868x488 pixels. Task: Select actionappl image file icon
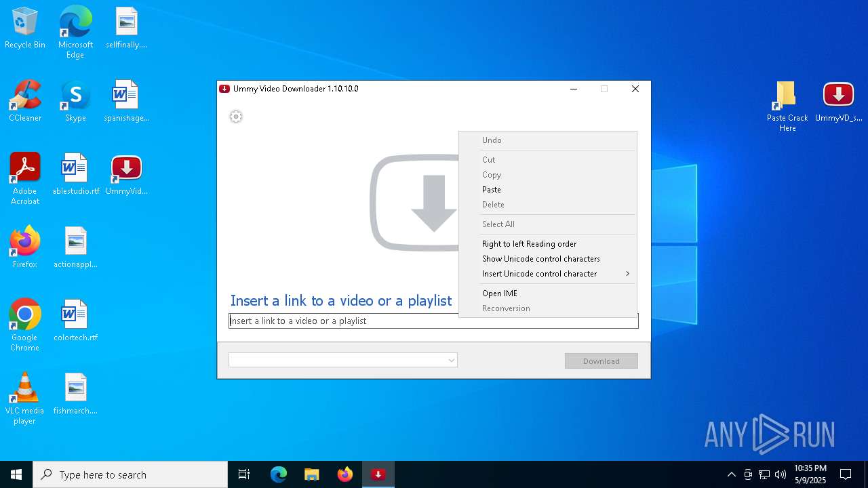(75, 248)
